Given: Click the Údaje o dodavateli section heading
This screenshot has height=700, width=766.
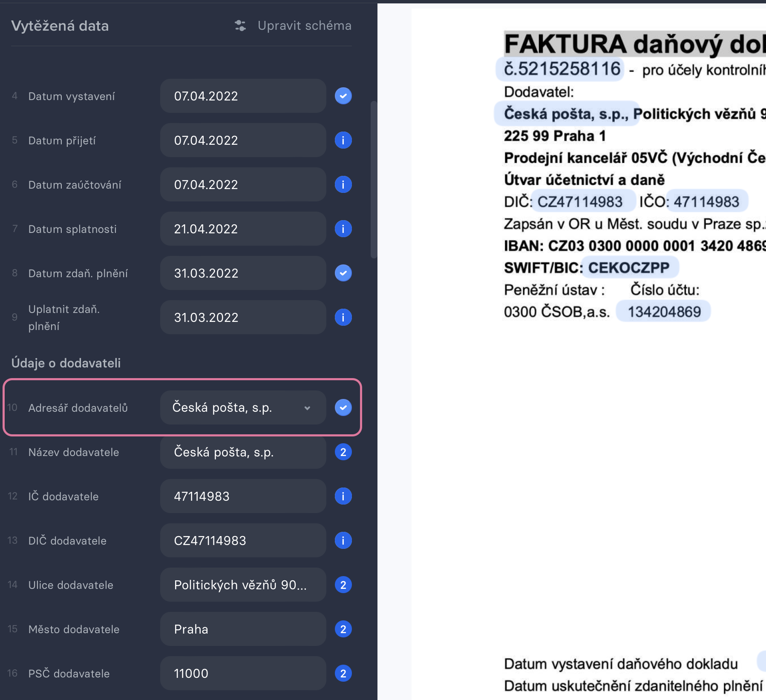Looking at the screenshot, I should pyautogui.click(x=66, y=363).
